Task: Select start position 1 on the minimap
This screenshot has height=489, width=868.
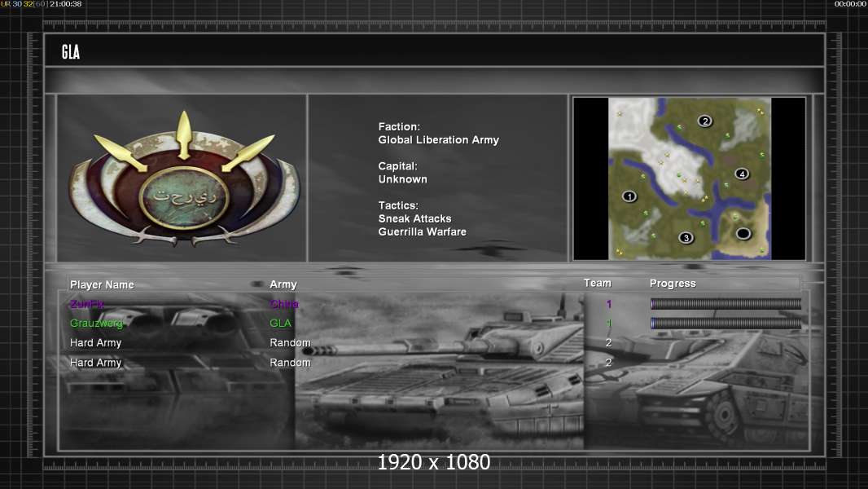Action: pos(629,196)
